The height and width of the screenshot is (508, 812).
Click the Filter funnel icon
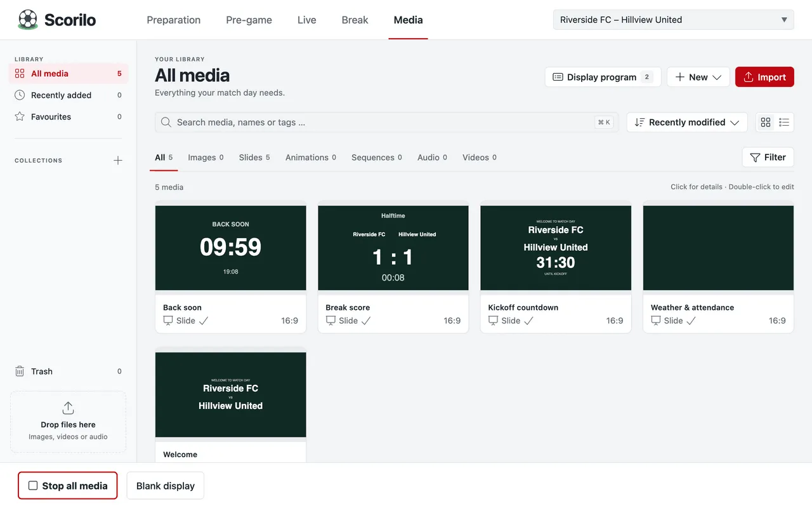[x=755, y=157]
